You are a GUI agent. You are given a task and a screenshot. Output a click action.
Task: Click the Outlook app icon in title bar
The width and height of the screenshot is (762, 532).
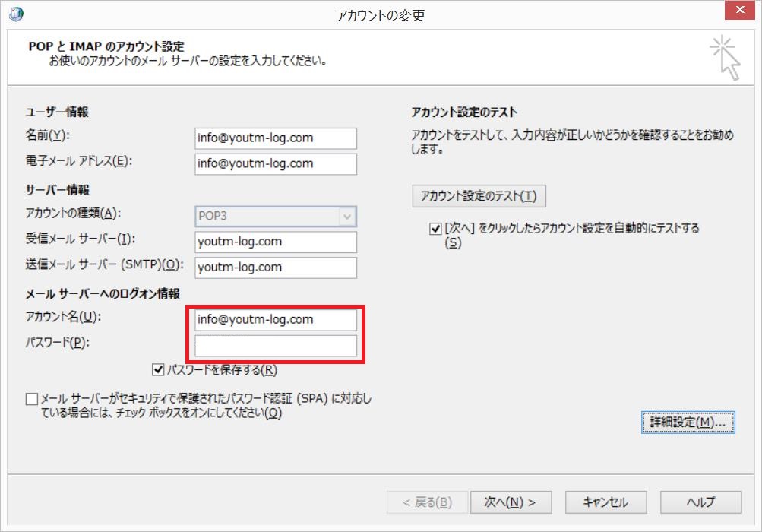(16, 14)
